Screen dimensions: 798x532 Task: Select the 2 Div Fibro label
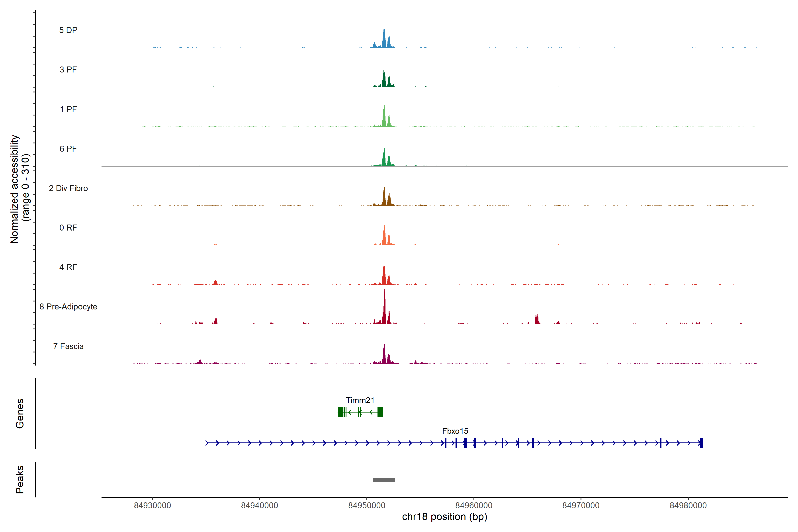[68, 188]
